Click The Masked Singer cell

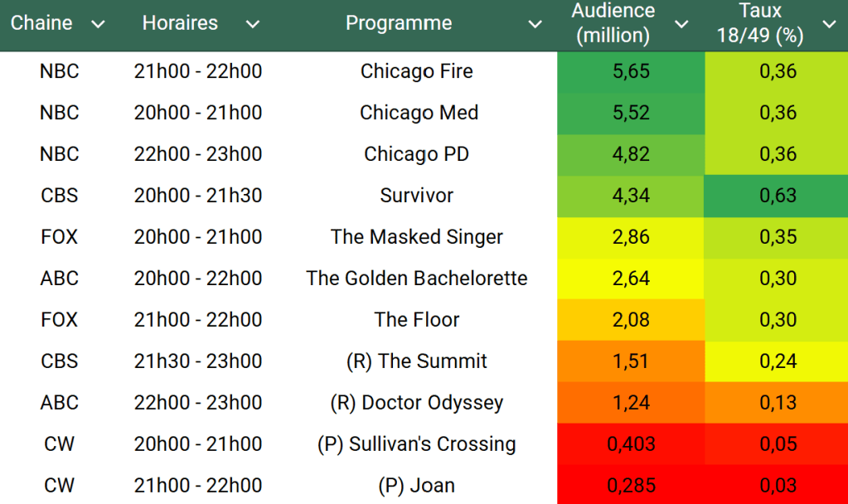tap(416, 237)
